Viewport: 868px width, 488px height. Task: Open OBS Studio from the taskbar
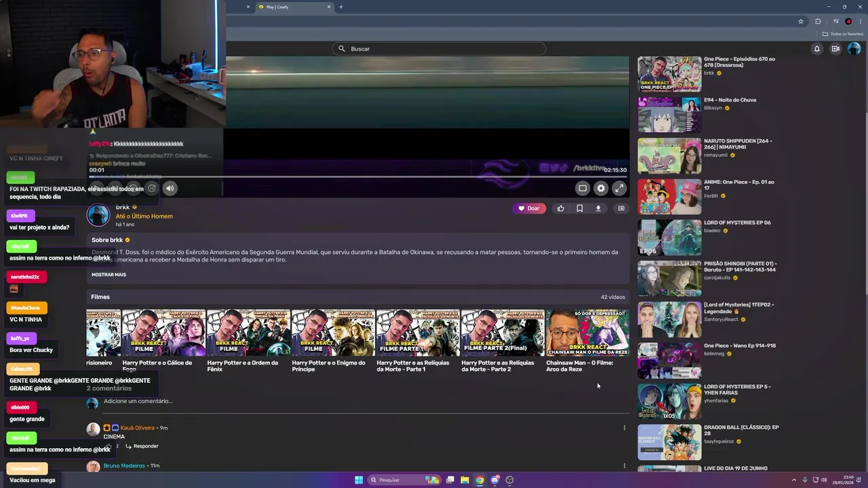click(x=510, y=480)
